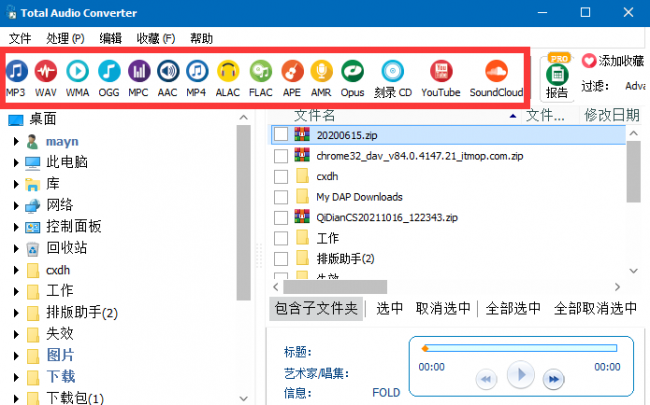This screenshot has height=405, width=650.
Task: Check the 20200615.zip checkbox
Action: pos(281,134)
